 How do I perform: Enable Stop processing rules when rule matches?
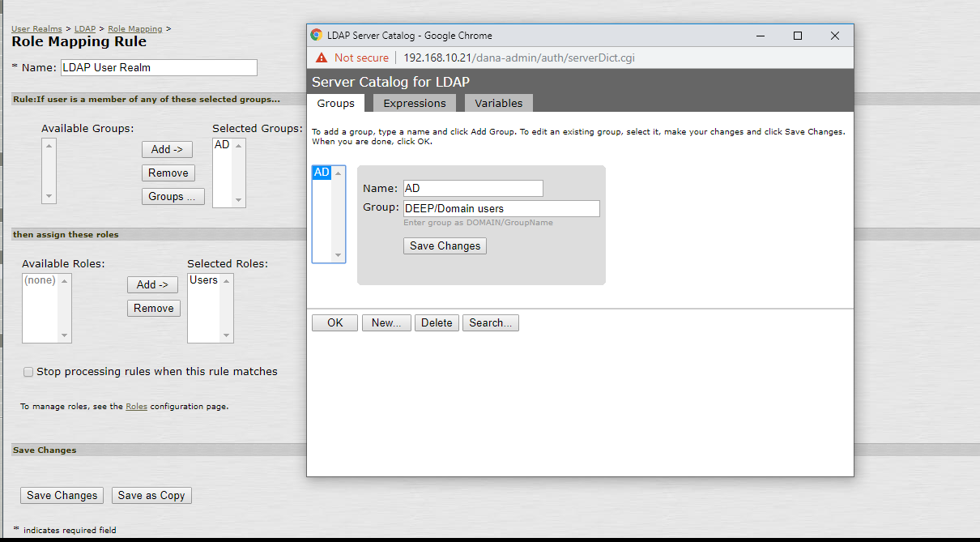pos(28,372)
